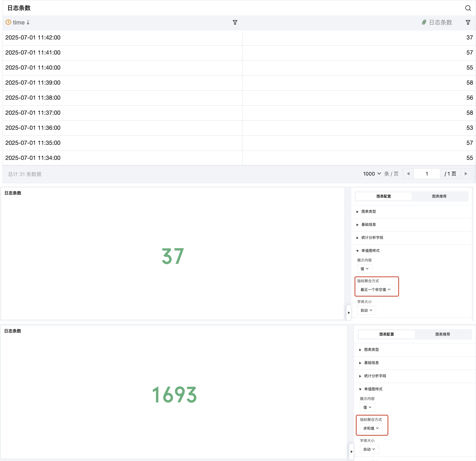
Task: Click the search magnifier icon
Action: [468, 8]
